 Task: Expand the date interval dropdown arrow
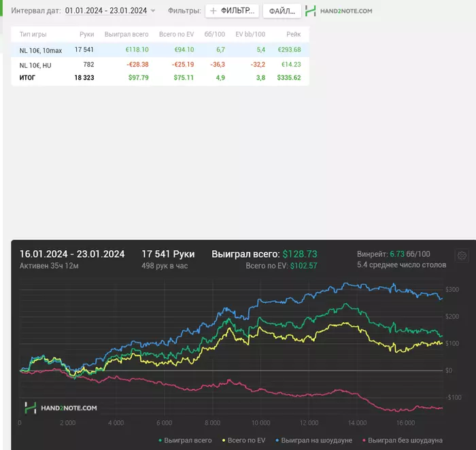point(153,12)
